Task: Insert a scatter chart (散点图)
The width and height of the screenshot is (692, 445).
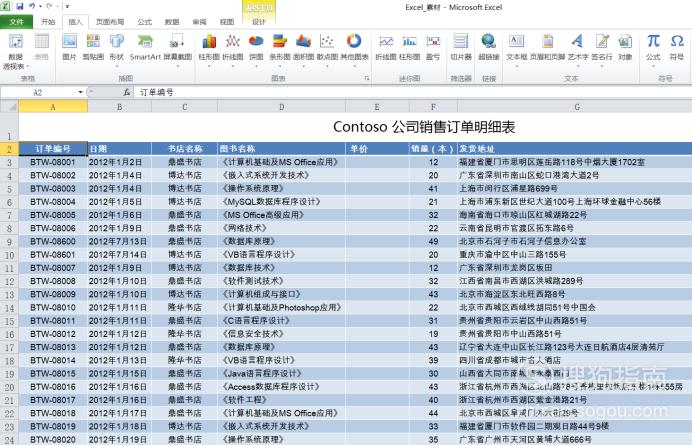Action: tap(327, 49)
